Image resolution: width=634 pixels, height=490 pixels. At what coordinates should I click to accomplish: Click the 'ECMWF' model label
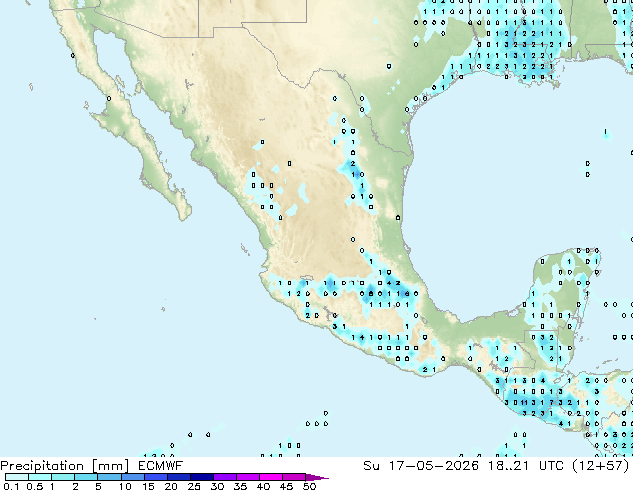tap(161, 466)
